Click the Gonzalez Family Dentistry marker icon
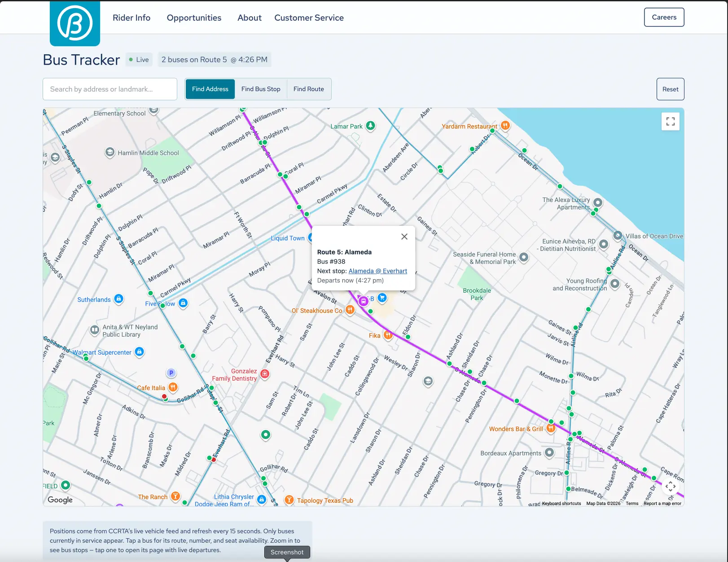The image size is (728, 562). (265, 374)
